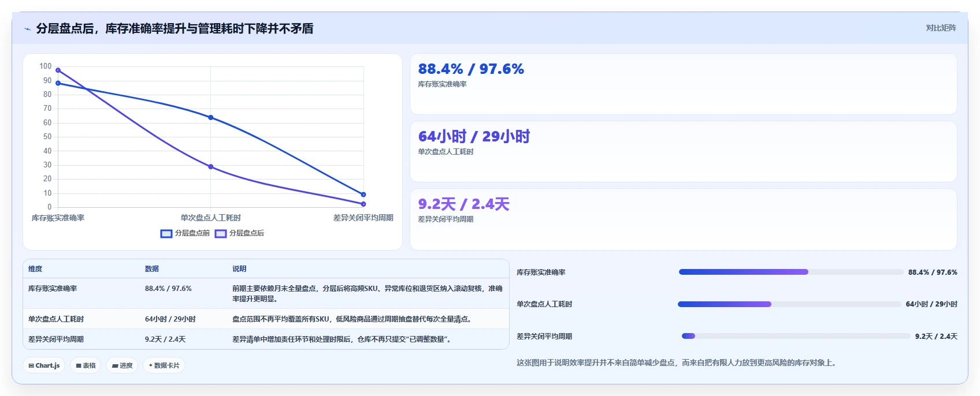Click the 分层盘点后 point at 差异关闭平均周期
This screenshot has width=980, height=396.
(363, 204)
